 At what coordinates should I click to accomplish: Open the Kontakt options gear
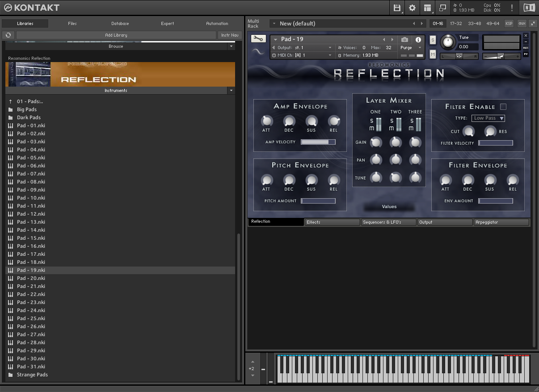[x=412, y=8]
